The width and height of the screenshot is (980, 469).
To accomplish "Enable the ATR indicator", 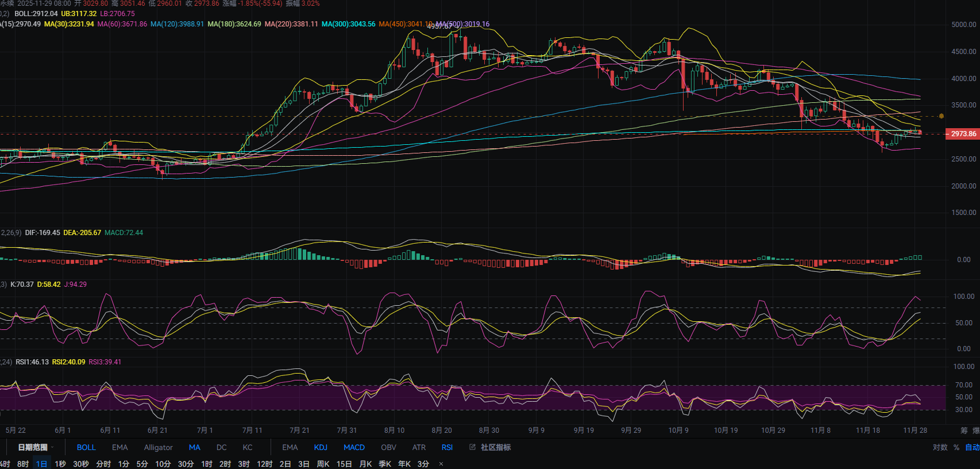I will coord(419,447).
